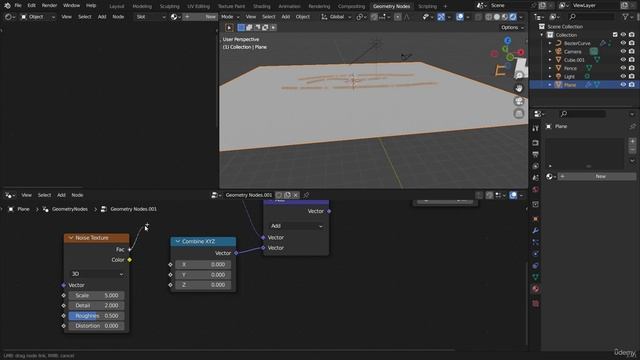This screenshot has width=640, height=360.
Task: Unlink the Geometry Nodes.001 node group
Action: pos(296,195)
